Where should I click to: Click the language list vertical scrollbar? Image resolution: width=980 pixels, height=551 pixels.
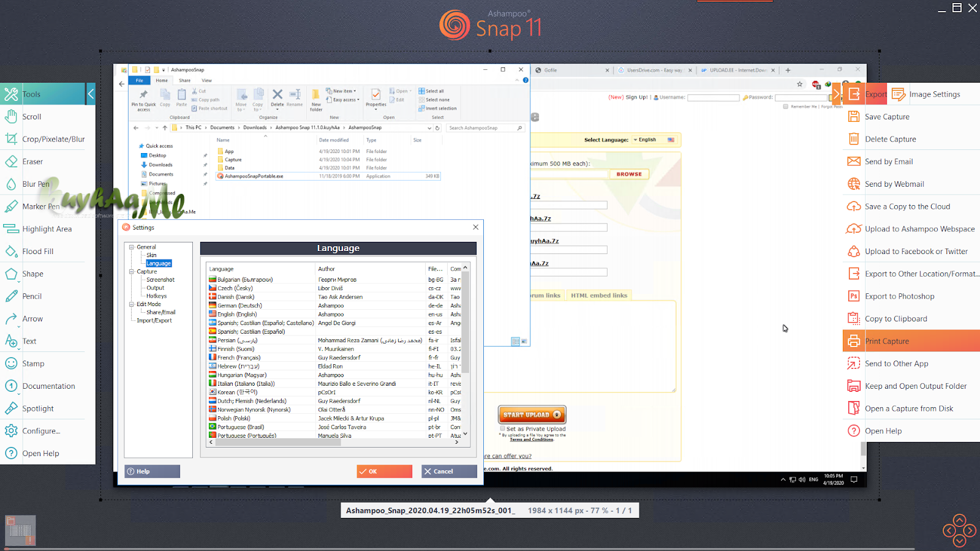click(466, 323)
